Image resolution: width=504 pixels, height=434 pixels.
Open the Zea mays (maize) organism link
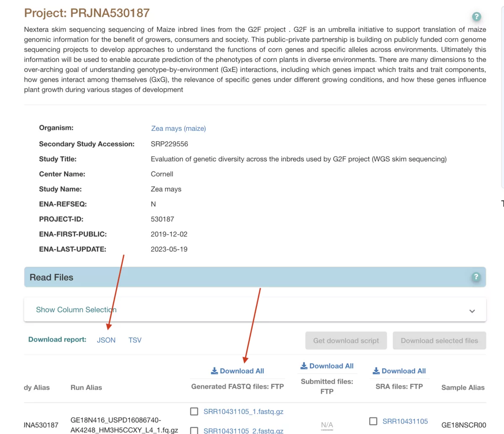178,129
